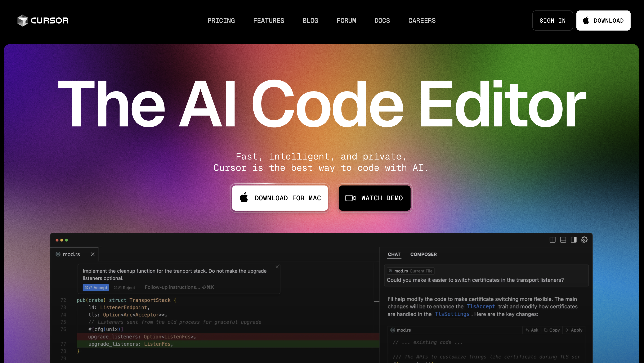Play the Watch Demo video
The width and height of the screenshot is (644, 363).
pyautogui.click(x=374, y=198)
